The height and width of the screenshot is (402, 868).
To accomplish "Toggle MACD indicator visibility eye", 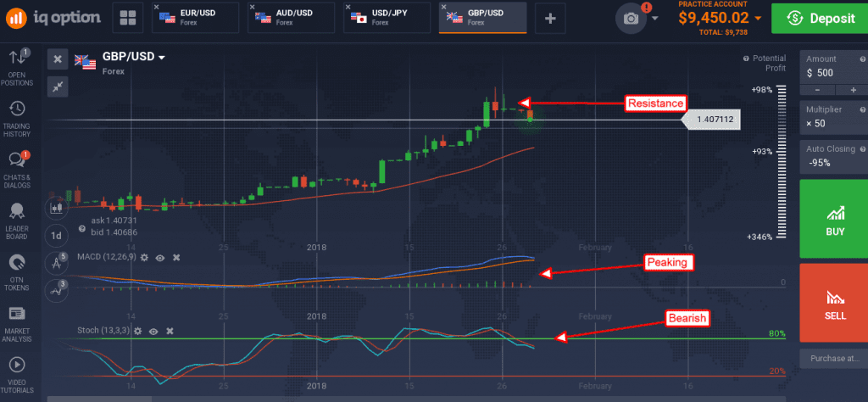I will point(160,258).
